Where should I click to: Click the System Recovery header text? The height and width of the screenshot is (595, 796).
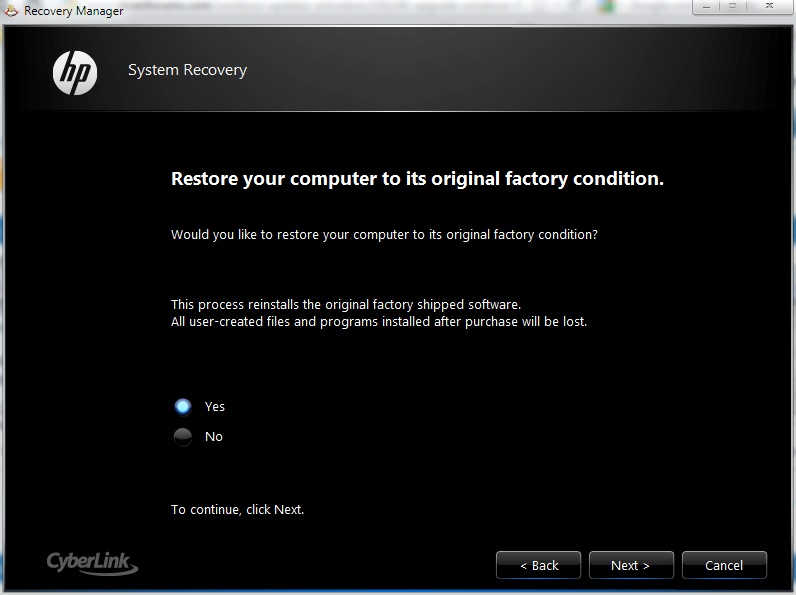point(187,70)
